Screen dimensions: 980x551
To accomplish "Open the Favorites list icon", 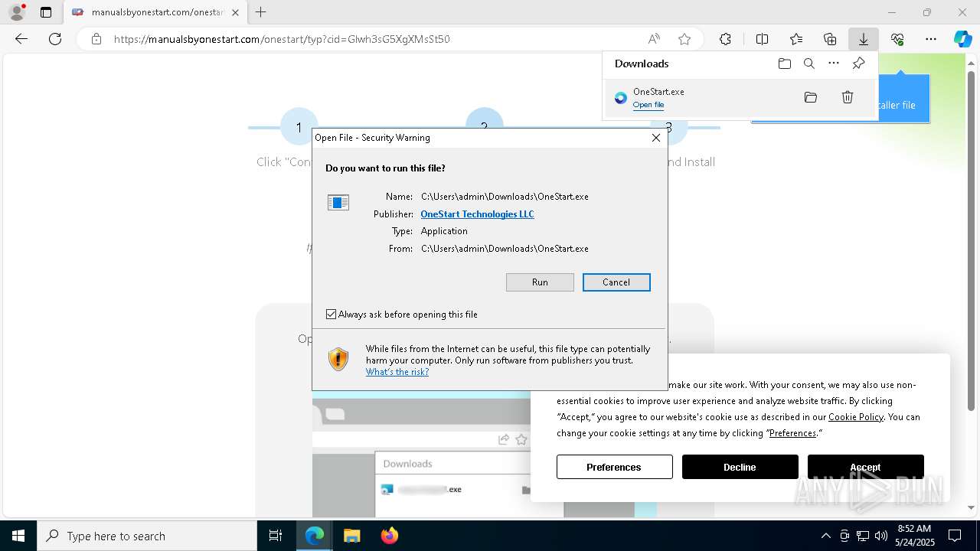I will pos(796,39).
